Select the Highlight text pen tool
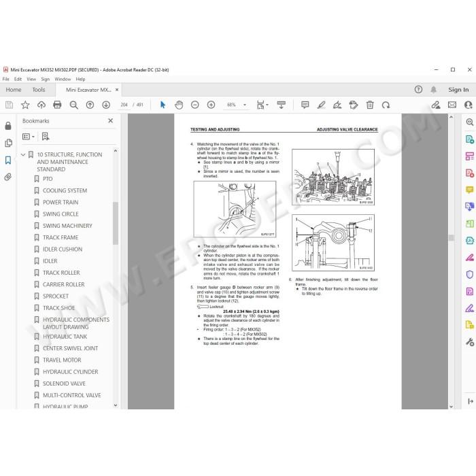The height and width of the screenshot is (476, 476). click(x=321, y=105)
